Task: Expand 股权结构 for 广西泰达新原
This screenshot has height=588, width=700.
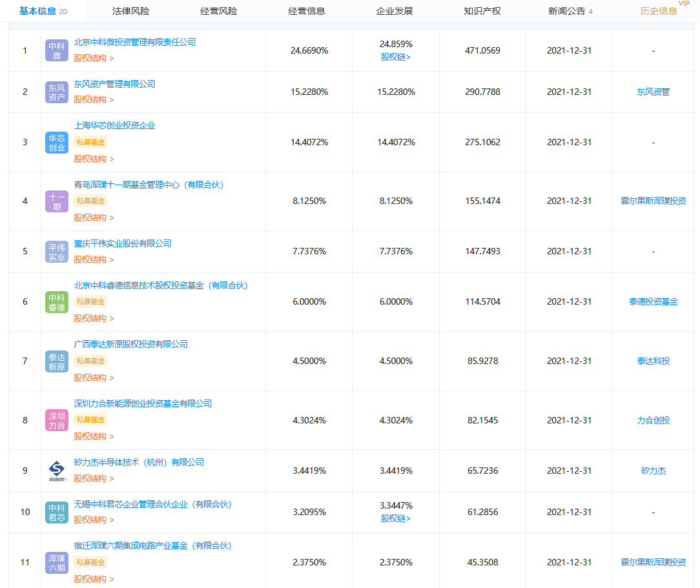Action: click(94, 378)
